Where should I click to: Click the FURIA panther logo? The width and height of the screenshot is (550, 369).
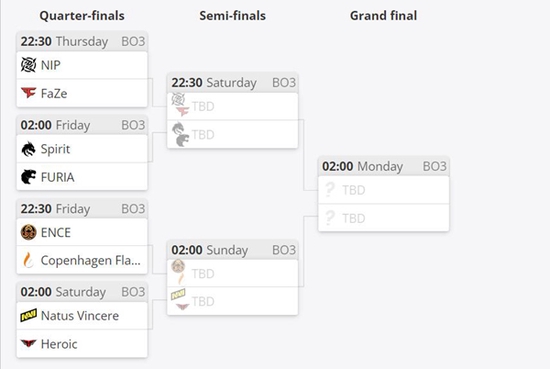tap(28, 177)
